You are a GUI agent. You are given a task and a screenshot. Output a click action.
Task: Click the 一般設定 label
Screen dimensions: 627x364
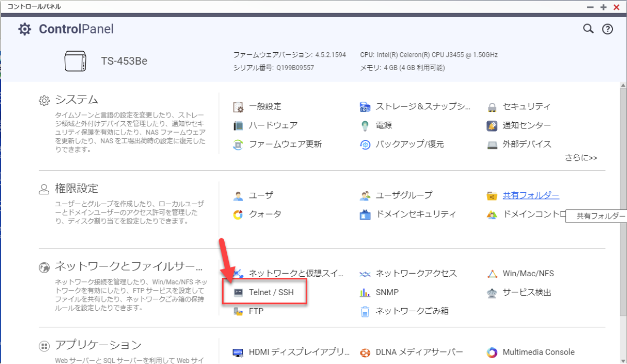tap(265, 107)
